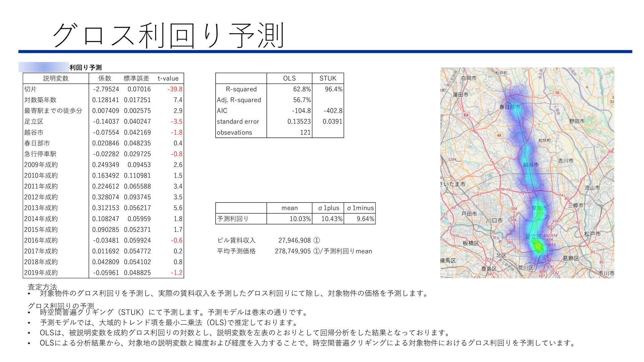Image resolution: width=644 pixels, height=362 pixels.
Task: Select the 予測利回り row label
Action: coord(233,219)
